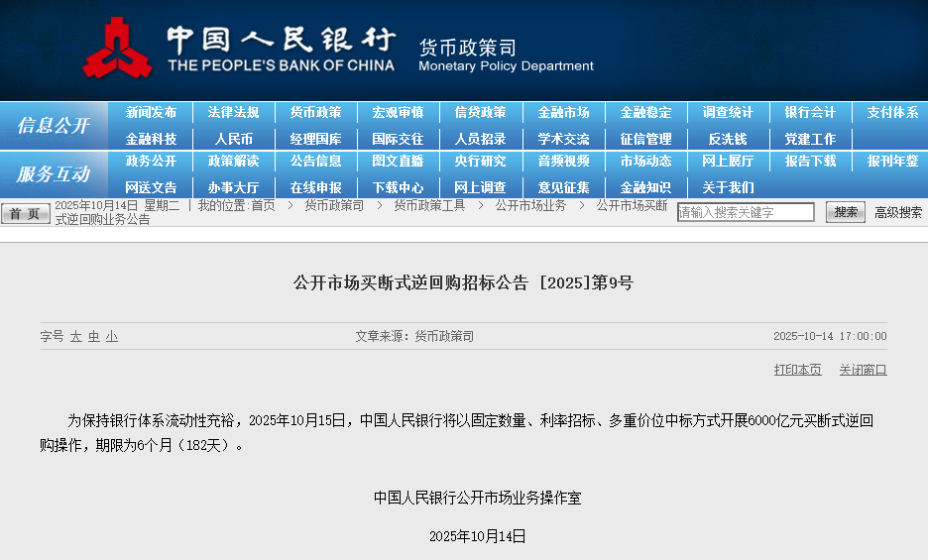Click 打印本页 to print the page

(x=797, y=370)
